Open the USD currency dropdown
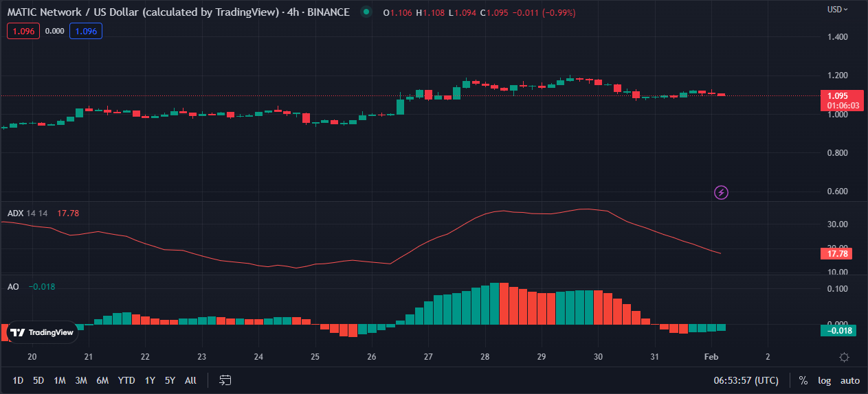Viewport: 868px width, 394px height. [x=837, y=10]
